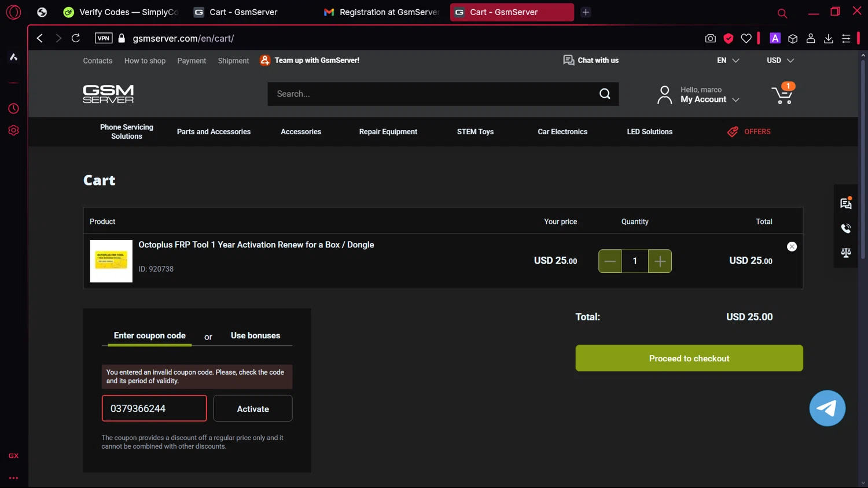Select Use bonuses tab
The height and width of the screenshot is (488, 868).
click(255, 336)
